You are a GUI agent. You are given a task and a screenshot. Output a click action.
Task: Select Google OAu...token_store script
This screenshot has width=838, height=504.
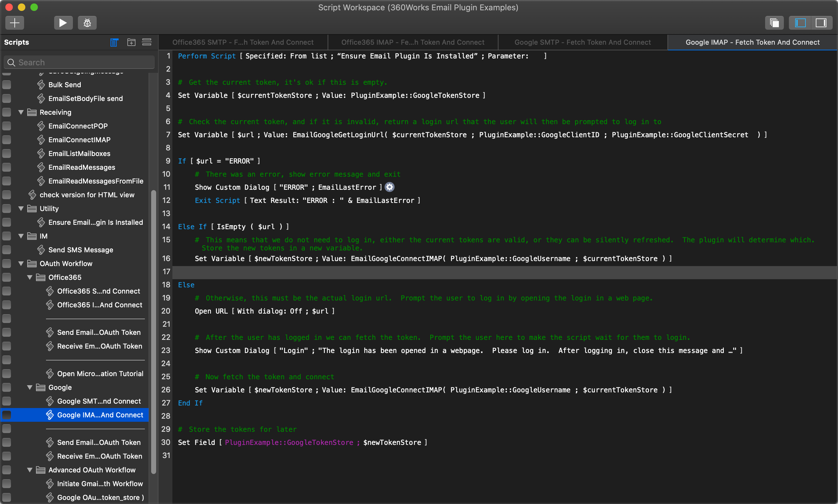100,497
